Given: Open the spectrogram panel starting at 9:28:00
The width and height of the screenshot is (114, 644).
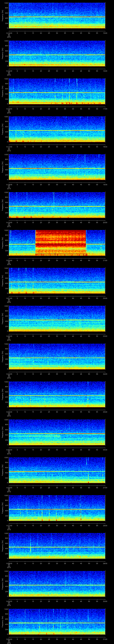Looking at the screenshot, I should [57, 546].
